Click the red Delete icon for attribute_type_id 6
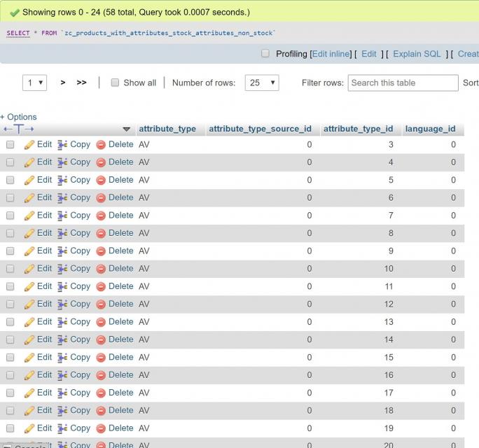 pyautogui.click(x=101, y=198)
